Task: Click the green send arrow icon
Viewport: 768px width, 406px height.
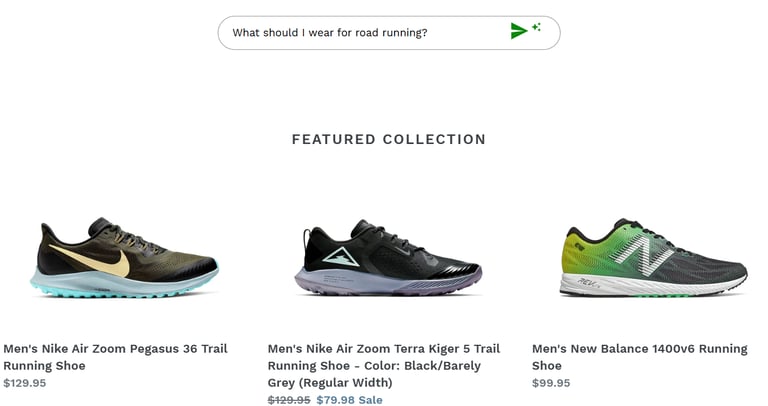Action: (x=518, y=32)
